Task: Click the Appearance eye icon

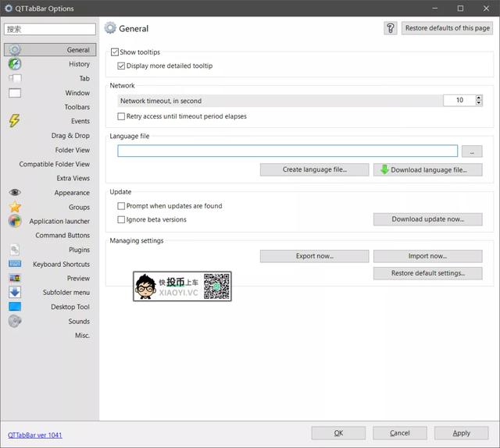Action: click(x=15, y=193)
